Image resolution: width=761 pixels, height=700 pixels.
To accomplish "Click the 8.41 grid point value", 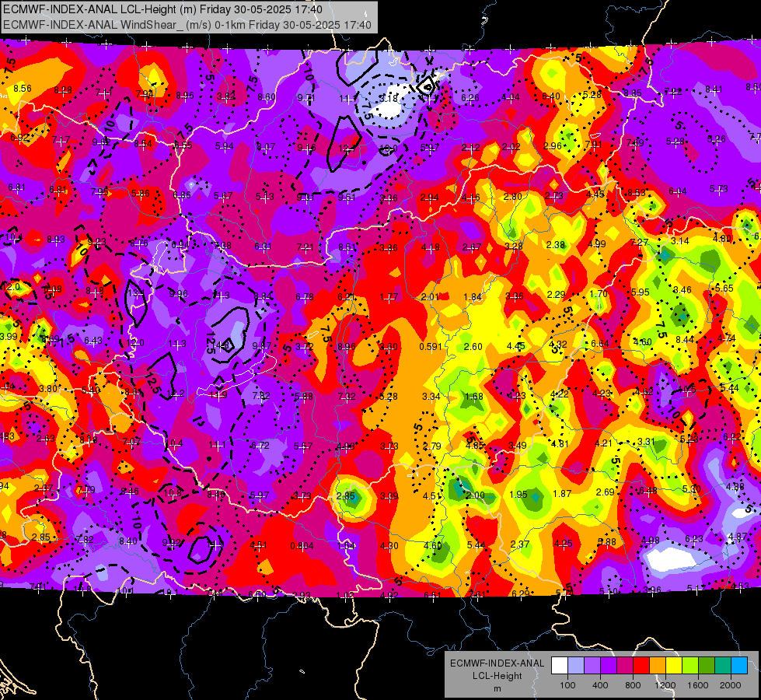I will [714, 89].
